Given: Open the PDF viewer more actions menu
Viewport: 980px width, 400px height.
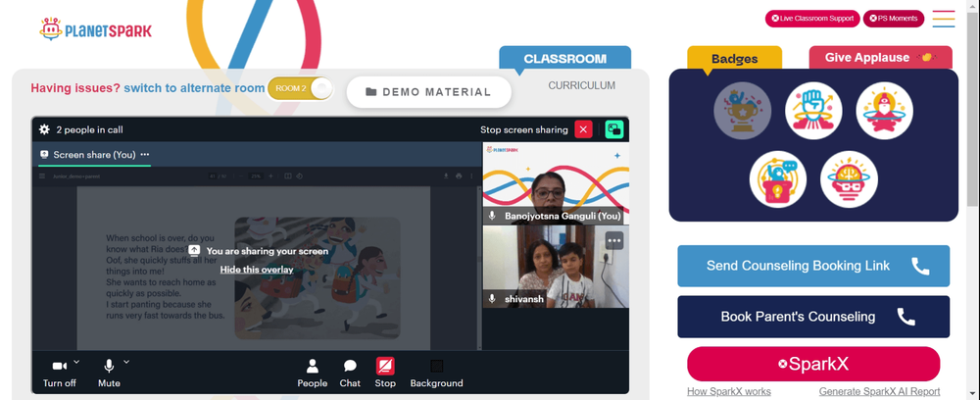Looking at the screenshot, I should pos(471,176).
